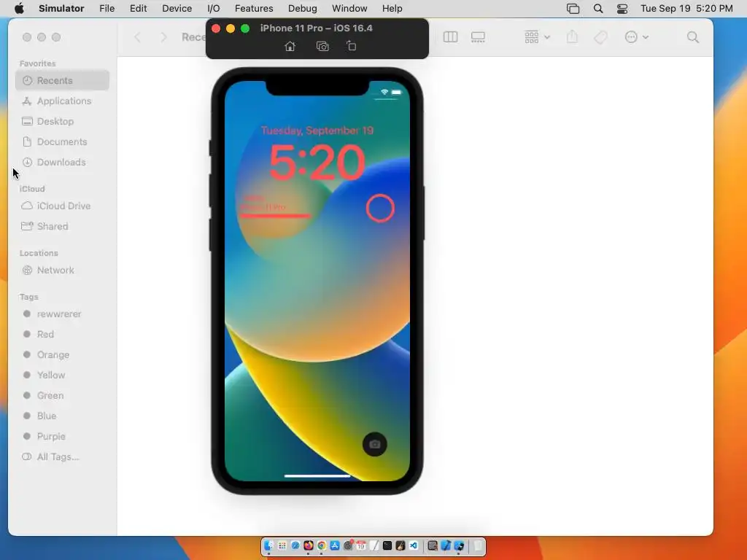Click the Finder search magnifier
This screenshot has height=560, width=747.
tap(693, 37)
